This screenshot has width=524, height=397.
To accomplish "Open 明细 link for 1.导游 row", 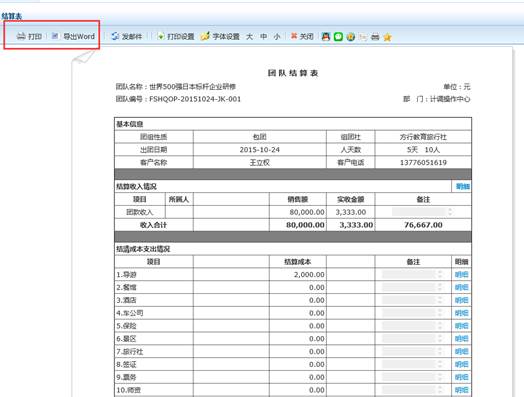I will click(462, 275).
